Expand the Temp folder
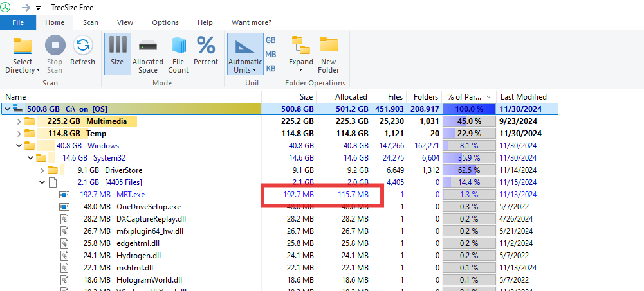 tap(19, 134)
